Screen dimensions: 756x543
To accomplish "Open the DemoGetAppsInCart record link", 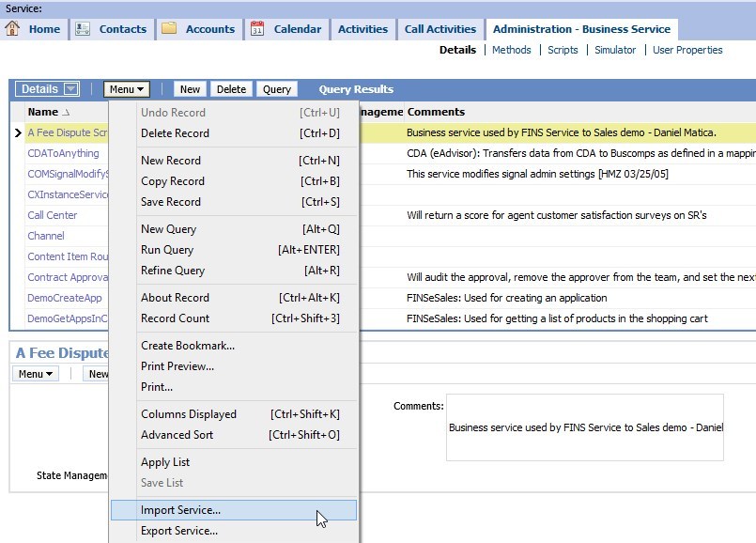I will [x=68, y=318].
